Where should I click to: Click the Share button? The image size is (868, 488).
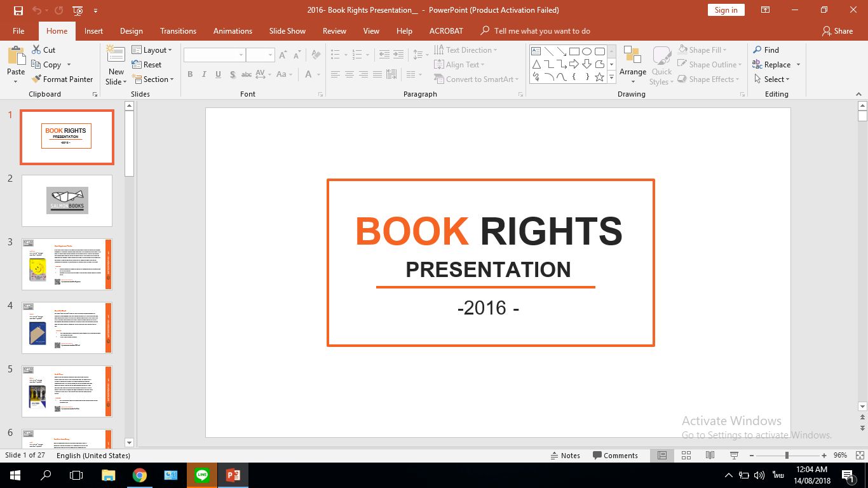[837, 31]
